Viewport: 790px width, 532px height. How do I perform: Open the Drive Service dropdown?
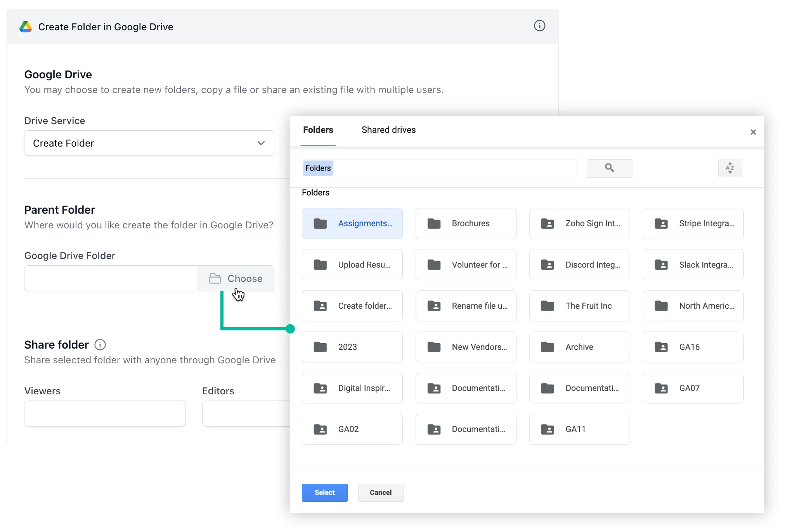click(149, 143)
